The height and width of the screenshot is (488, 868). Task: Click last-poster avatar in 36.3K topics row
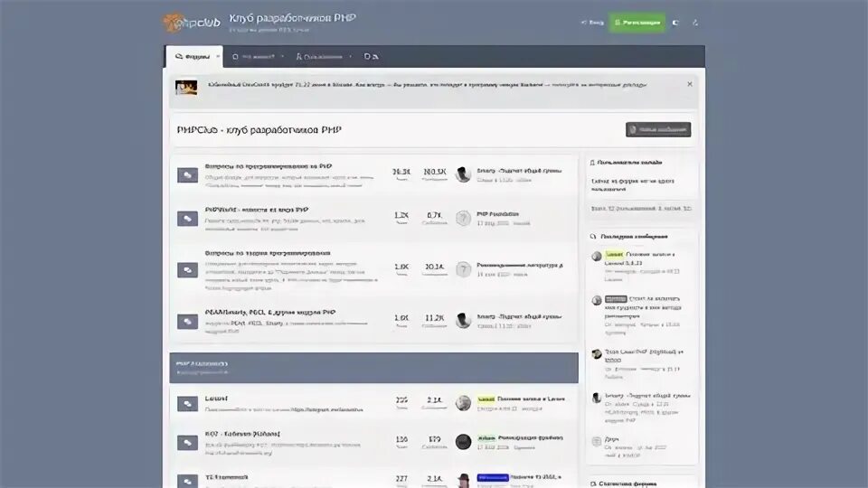click(463, 174)
